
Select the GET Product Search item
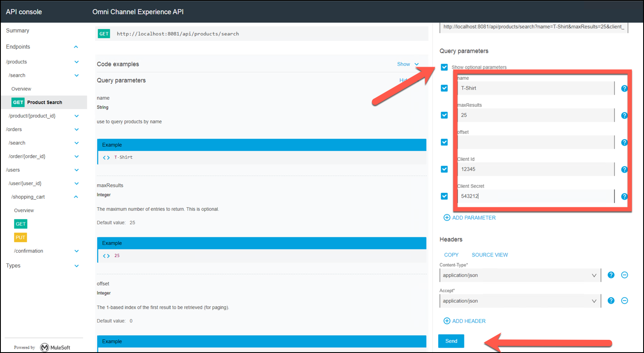click(44, 102)
